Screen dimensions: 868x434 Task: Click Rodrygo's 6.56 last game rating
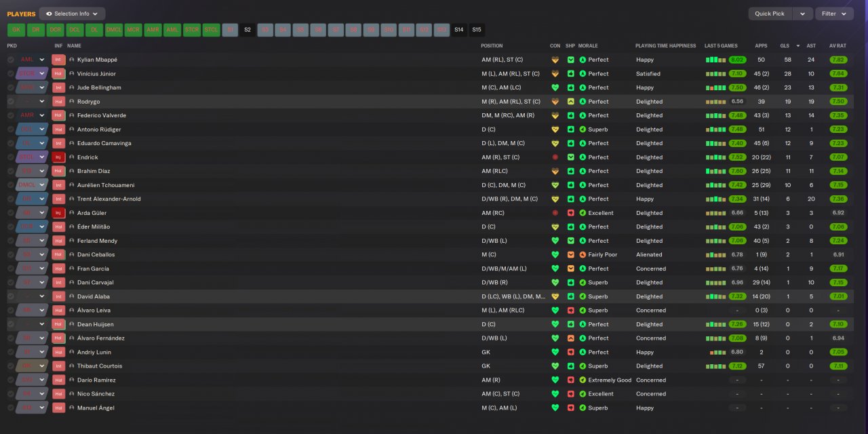[738, 102]
